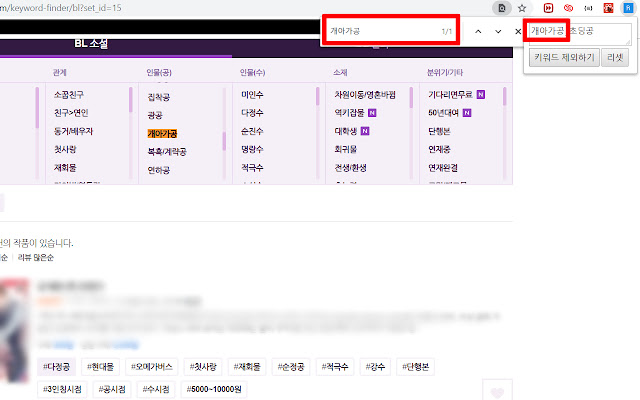Choose the 회귀물 keyword
640x400 pixels.
click(x=346, y=149)
